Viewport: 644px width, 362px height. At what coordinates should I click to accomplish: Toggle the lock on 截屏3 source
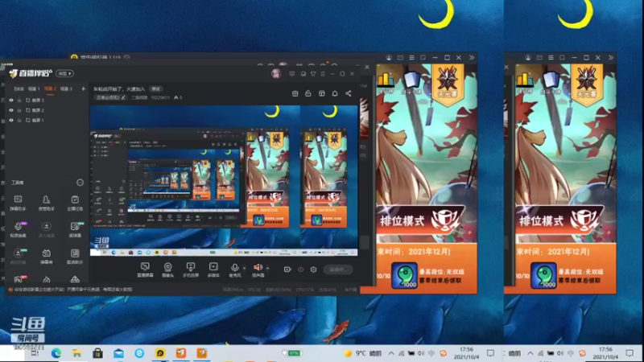[19, 100]
